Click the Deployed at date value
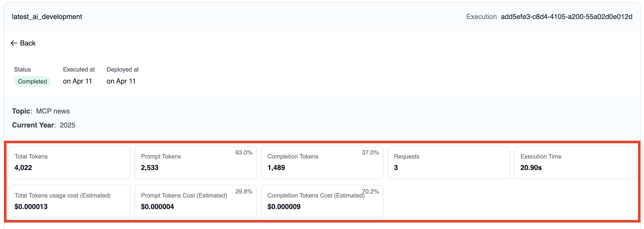Image resolution: width=644 pixels, height=229 pixels. (121, 81)
